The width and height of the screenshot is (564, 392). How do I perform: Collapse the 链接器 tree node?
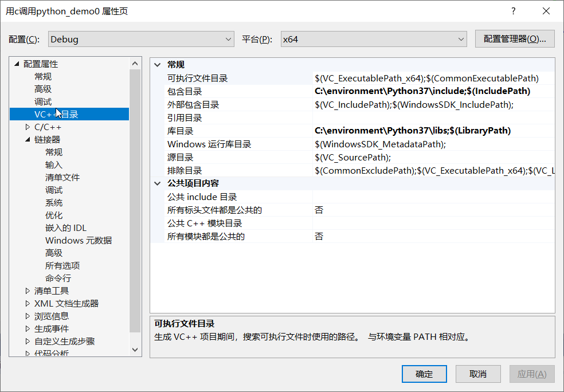(x=28, y=140)
